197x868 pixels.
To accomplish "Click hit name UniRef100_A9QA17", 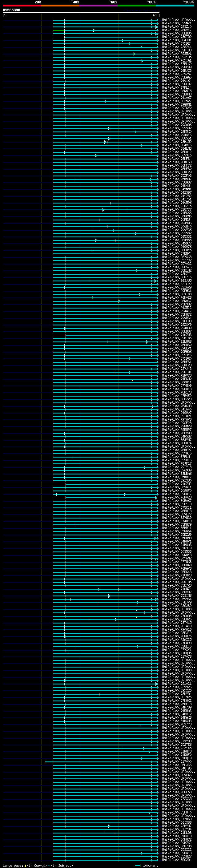I will point(177,494).
